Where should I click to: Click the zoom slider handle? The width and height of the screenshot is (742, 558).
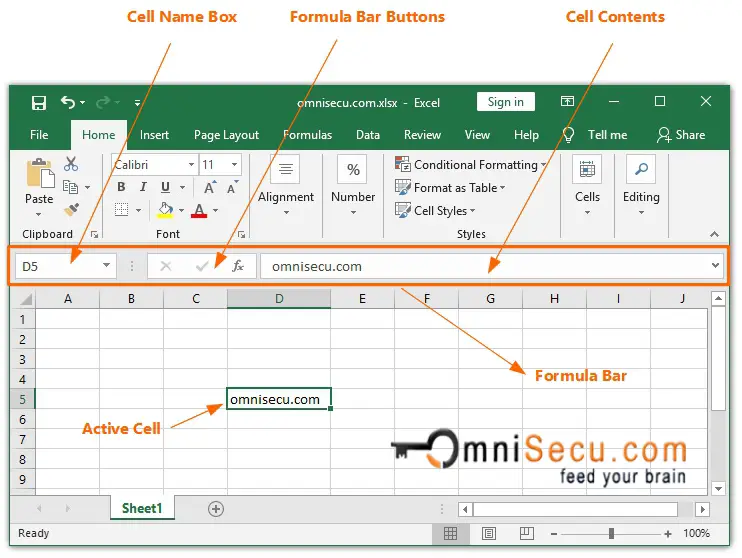[x=611, y=534]
